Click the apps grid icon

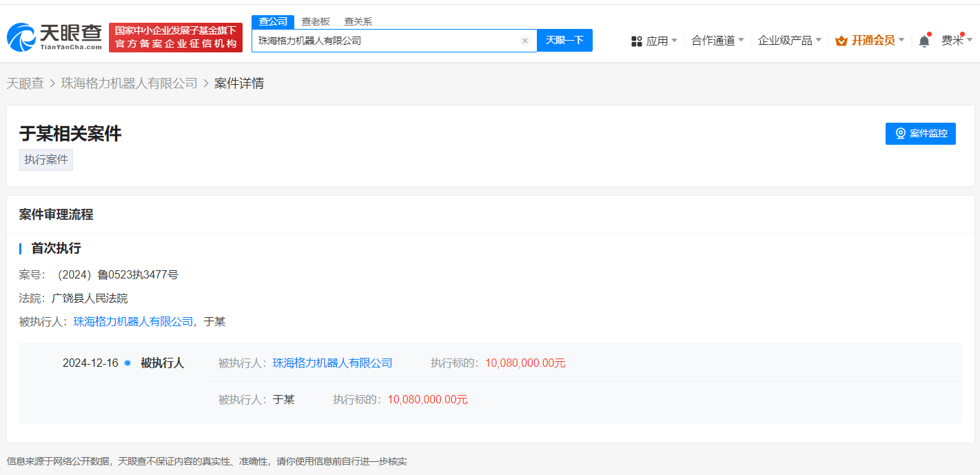point(637,41)
